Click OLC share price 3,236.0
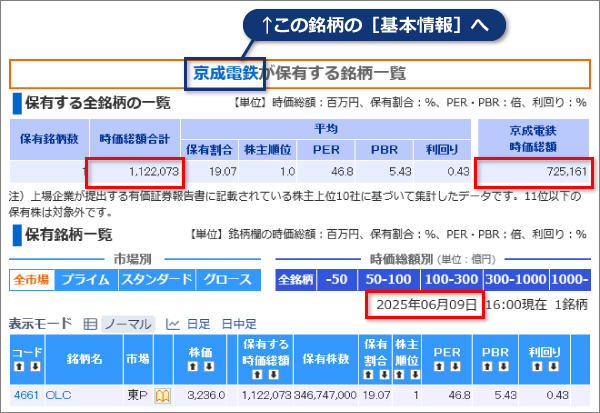 pos(206,395)
